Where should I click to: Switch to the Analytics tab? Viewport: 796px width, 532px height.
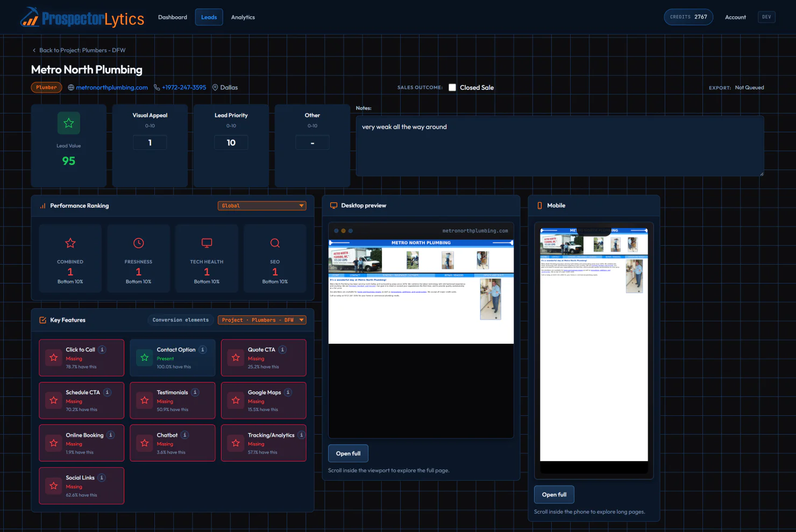(243, 17)
